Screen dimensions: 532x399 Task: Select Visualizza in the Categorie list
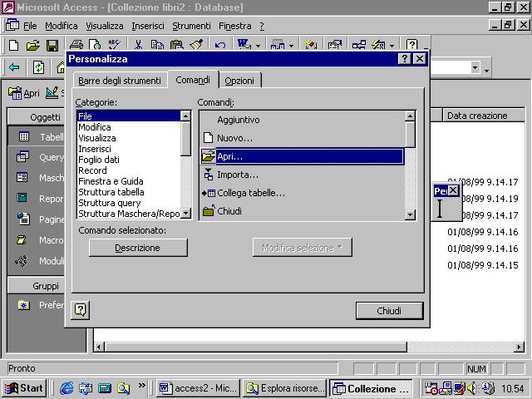pos(129,138)
